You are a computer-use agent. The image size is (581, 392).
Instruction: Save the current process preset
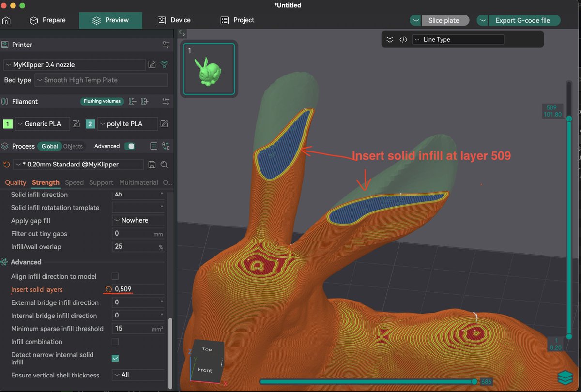pyautogui.click(x=152, y=165)
